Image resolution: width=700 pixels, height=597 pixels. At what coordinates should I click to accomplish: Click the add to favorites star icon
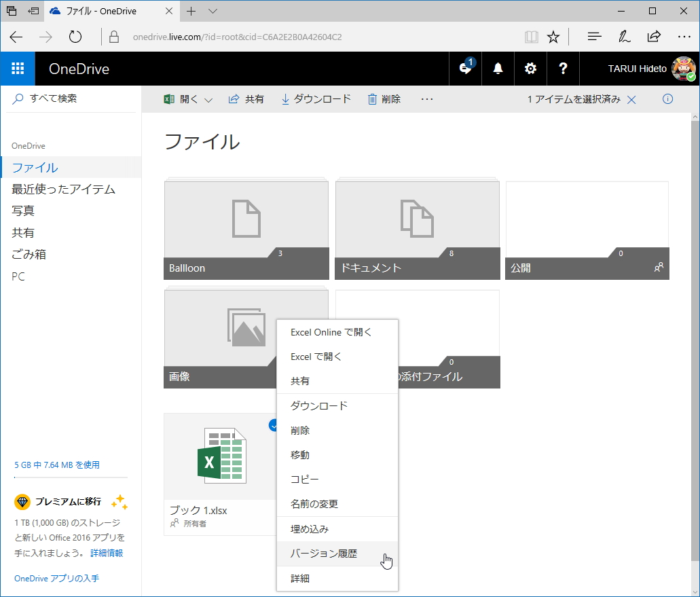[x=553, y=37]
